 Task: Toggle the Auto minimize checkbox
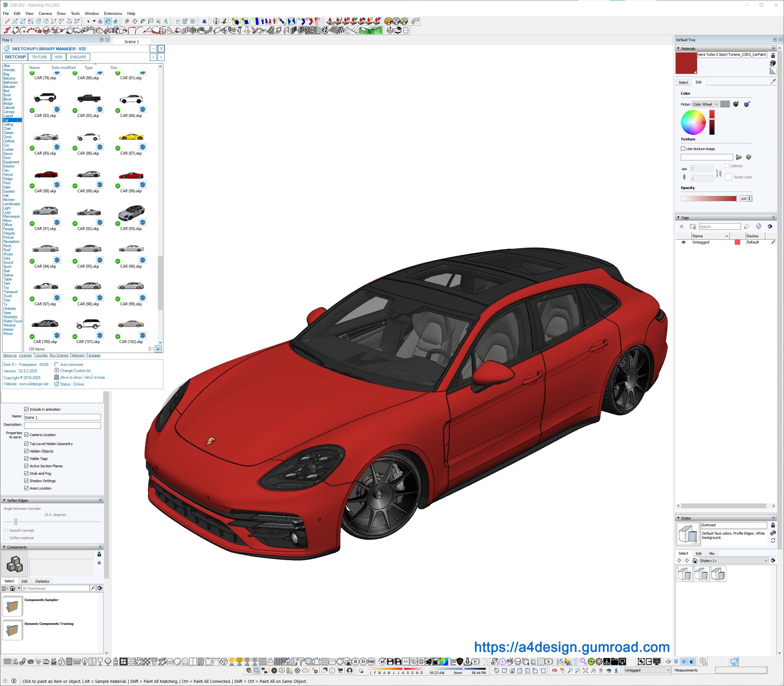pyautogui.click(x=57, y=365)
